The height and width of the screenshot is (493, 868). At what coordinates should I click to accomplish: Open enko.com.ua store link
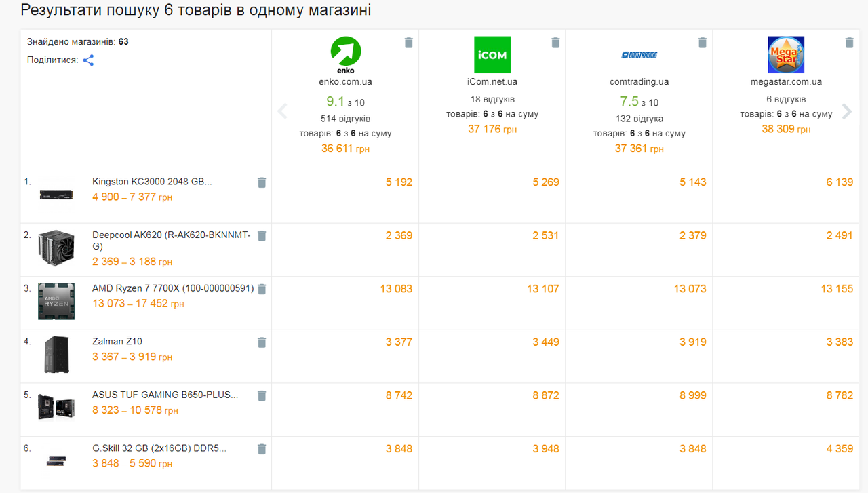pyautogui.click(x=345, y=82)
